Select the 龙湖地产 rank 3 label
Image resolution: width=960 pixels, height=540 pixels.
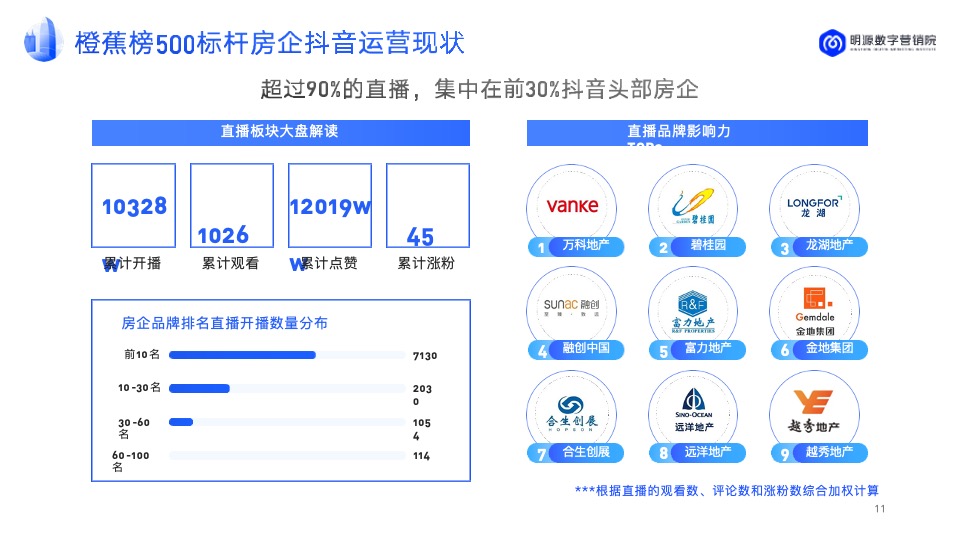819,246
